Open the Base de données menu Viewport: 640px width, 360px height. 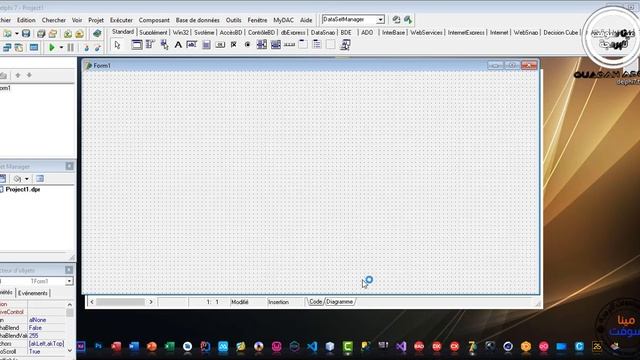[x=198, y=20]
